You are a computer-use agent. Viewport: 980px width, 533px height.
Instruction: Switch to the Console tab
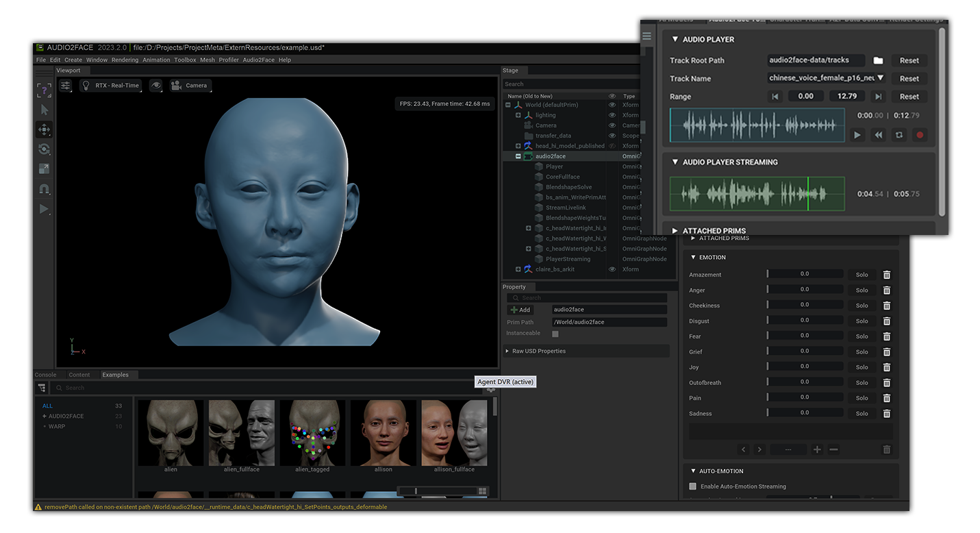click(x=46, y=375)
